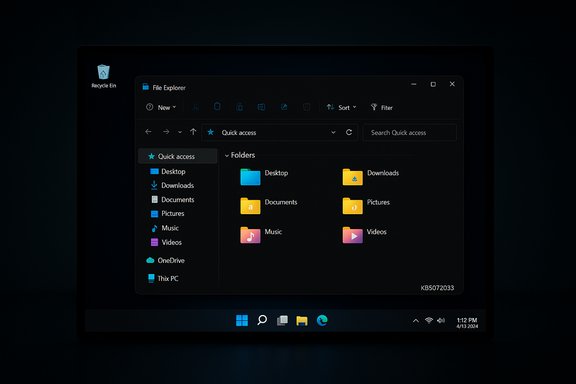Refresh the Quick access view
The width and height of the screenshot is (576, 384).
click(349, 132)
